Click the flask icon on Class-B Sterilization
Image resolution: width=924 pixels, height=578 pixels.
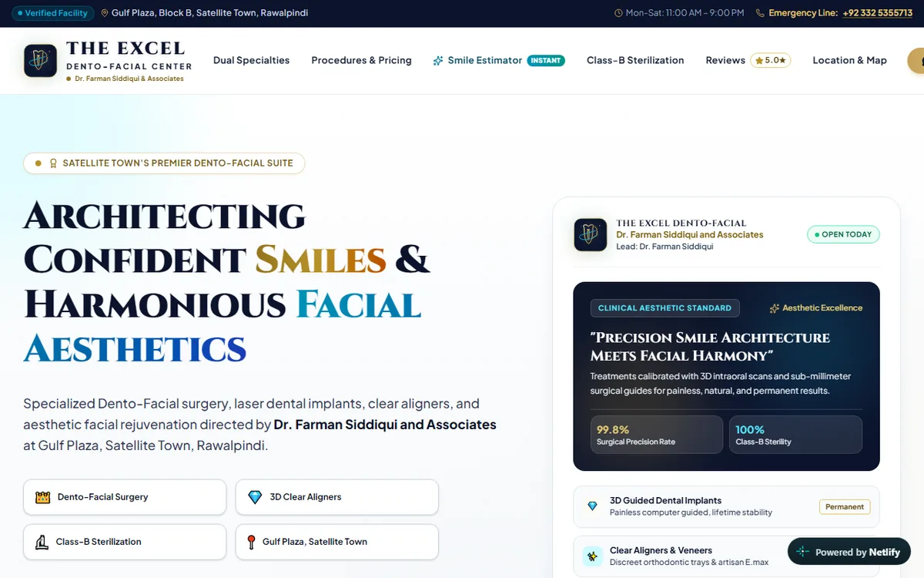[42, 542]
